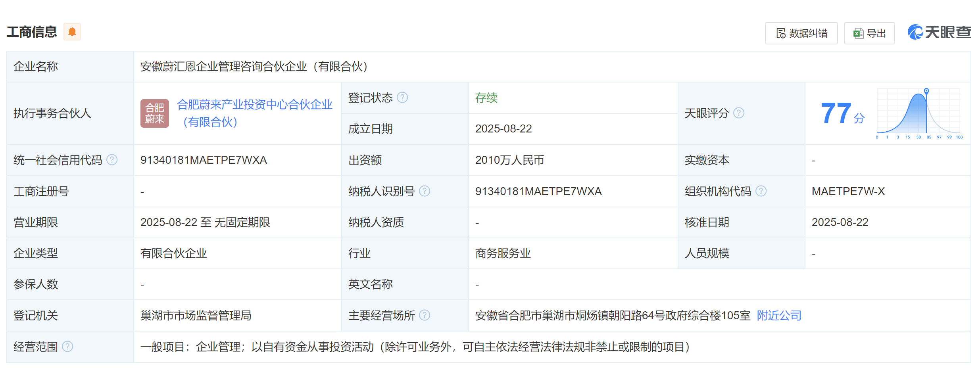The width and height of the screenshot is (980, 391).
Task: Click the 合肥蔚来 red logo badge
Action: (155, 113)
